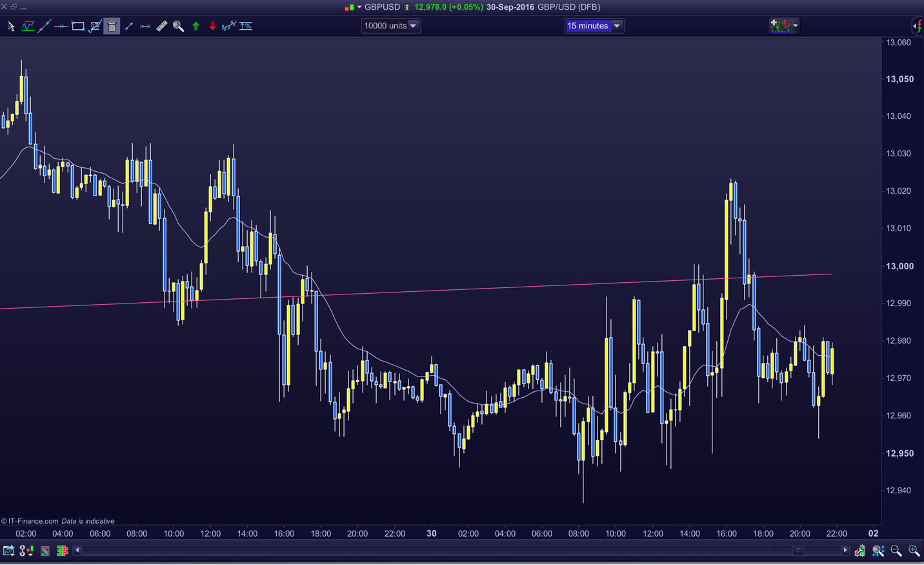The image size is (924, 565).
Task: Select the arrow cursor tool
Action: pyautogui.click(x=11, y=26)
